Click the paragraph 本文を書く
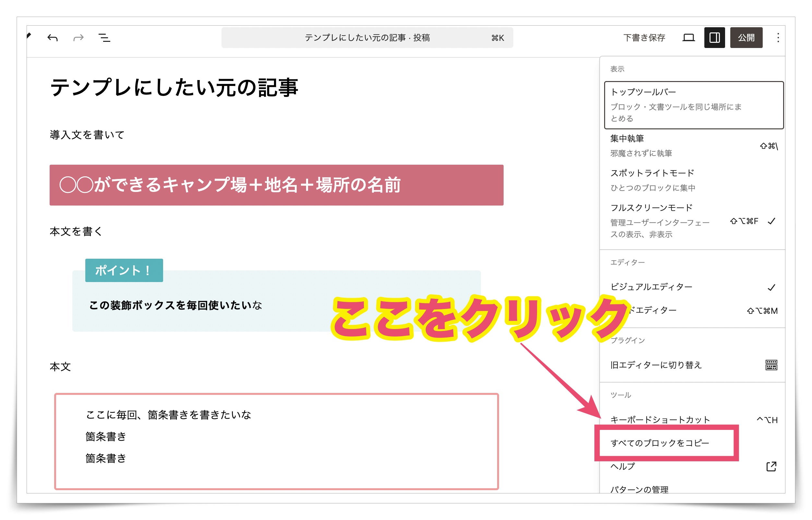Viewport: 812px width, 520px height. pyautogui.click(x=76, y=231)
